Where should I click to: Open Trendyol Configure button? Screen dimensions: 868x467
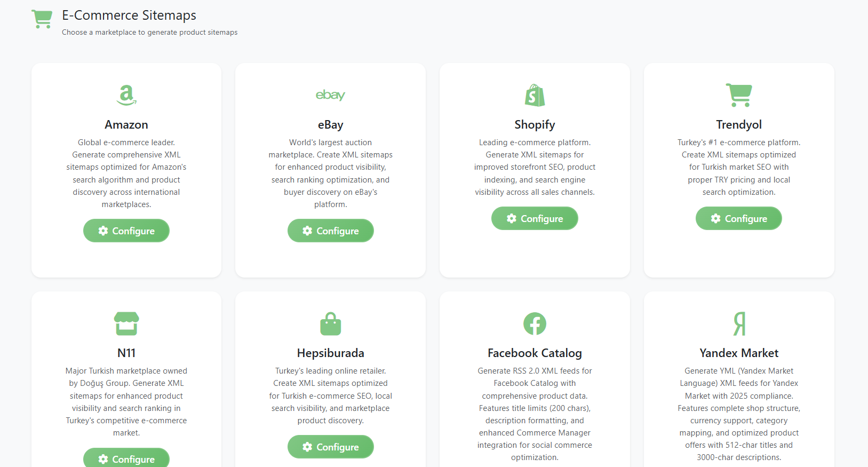(x=739, y=218)
